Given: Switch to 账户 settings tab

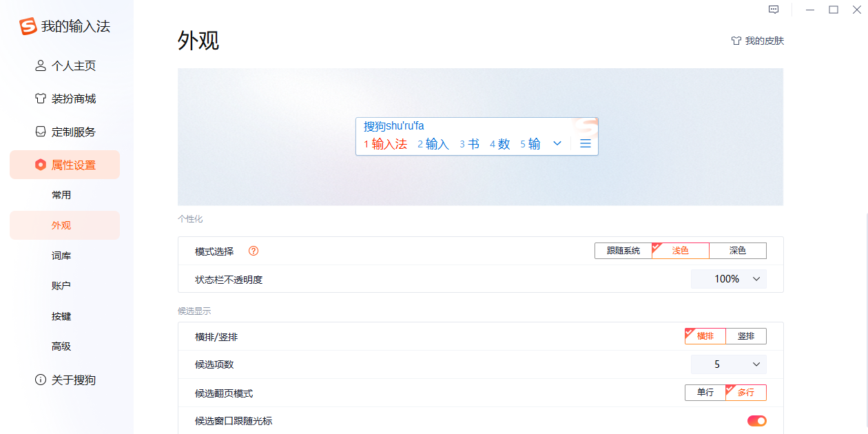Looking at the screenshot, I should click(65, 286).
